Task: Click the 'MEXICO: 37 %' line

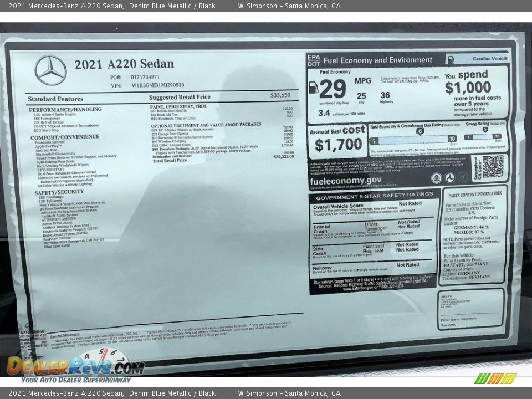Action: tap(469, 232)
